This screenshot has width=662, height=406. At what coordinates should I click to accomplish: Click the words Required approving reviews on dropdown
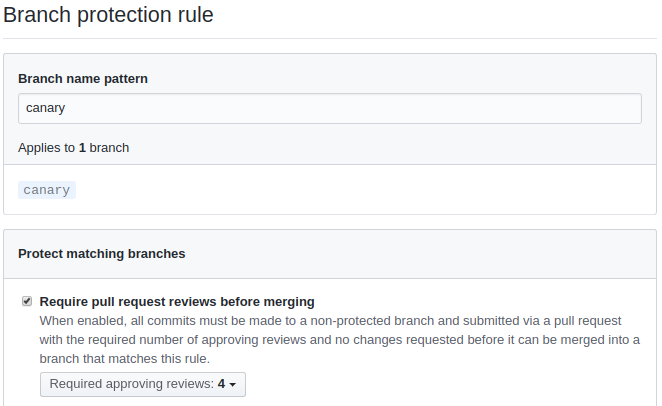point(131,384)
